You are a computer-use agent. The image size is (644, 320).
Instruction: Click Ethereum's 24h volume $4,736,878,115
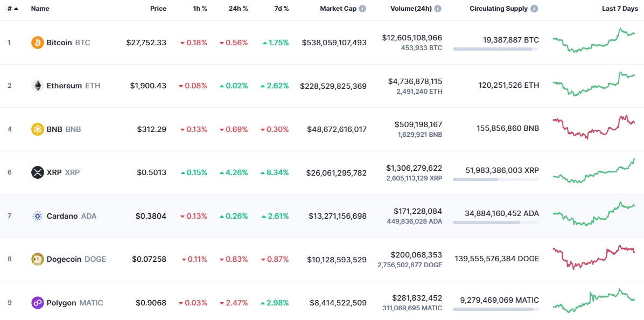click(x=415, y=81)
